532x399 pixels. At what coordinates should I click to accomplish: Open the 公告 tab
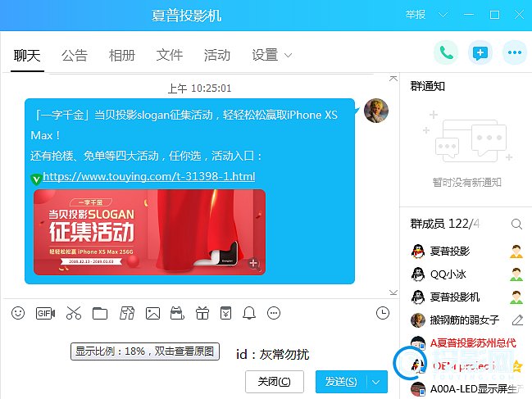pos(75,55)
